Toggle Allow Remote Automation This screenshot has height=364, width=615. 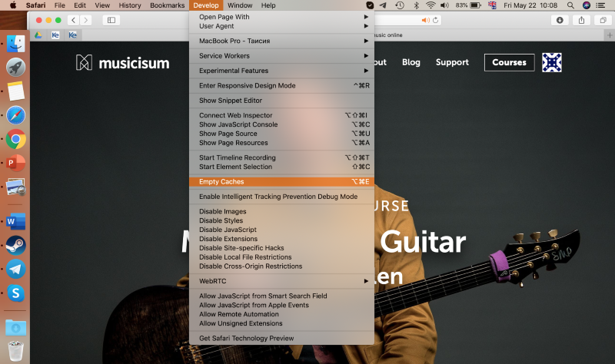[x=281, y=314]
